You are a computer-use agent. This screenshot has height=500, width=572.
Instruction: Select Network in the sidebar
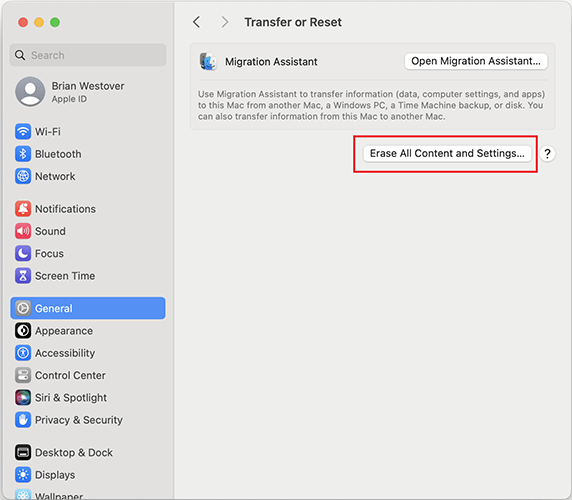click(88, 176)
